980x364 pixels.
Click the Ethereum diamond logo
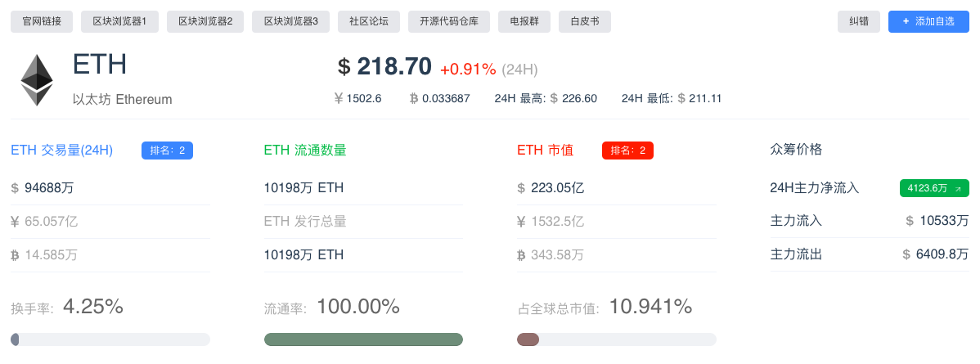[x=37, y=80]
